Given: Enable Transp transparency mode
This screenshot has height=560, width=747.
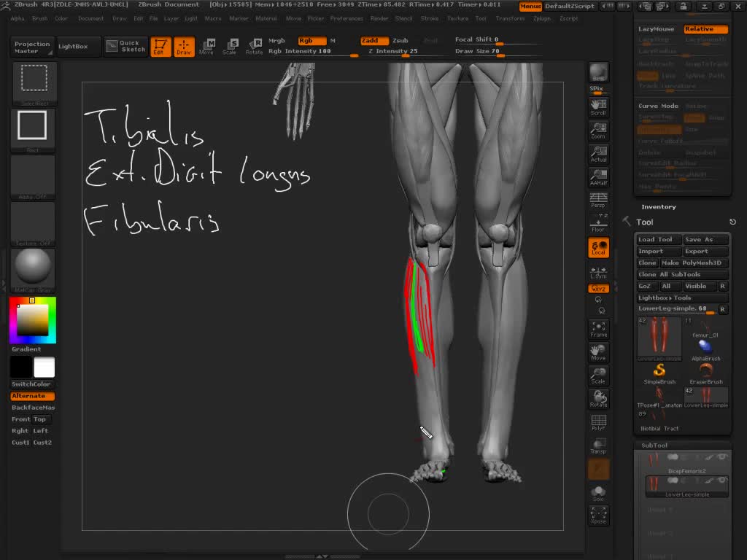Looking at the screenshot, I should [598, 446].
